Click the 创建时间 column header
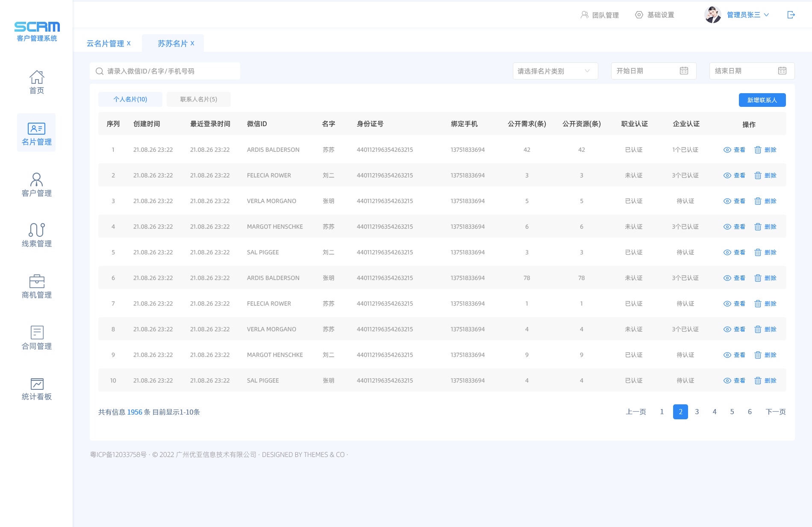This screenshot has height=527, width=812. 147,124
